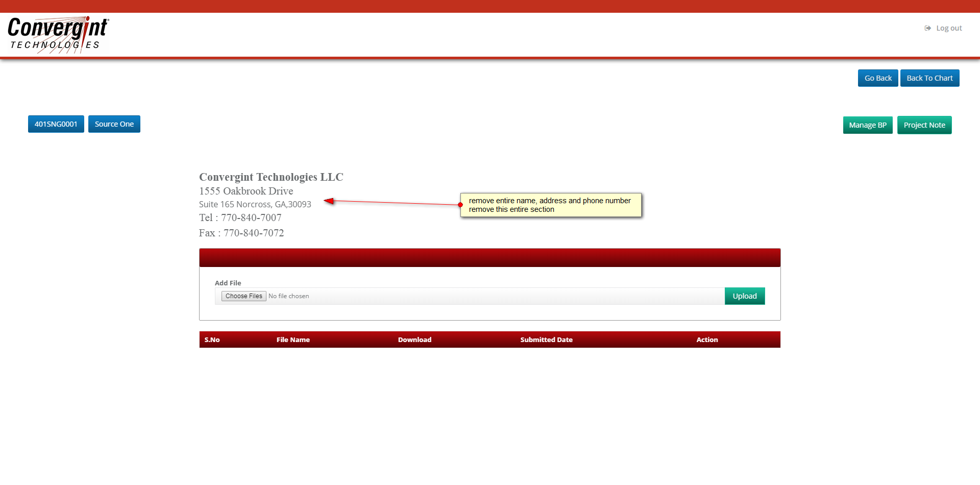Click the file input field area
This screenshot has height=485, width=980.
click(x=470, y=296)
